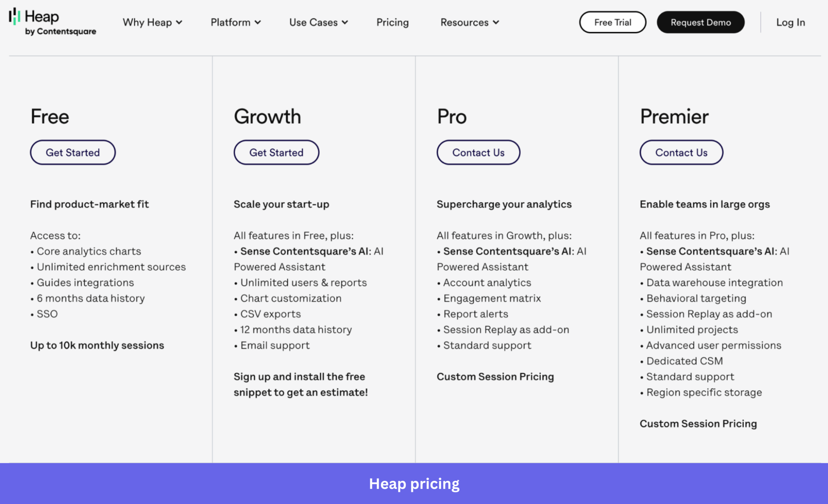828x504 pixels.
Task: Expand the Use Cases dropdown
Action: pos(318,22)
